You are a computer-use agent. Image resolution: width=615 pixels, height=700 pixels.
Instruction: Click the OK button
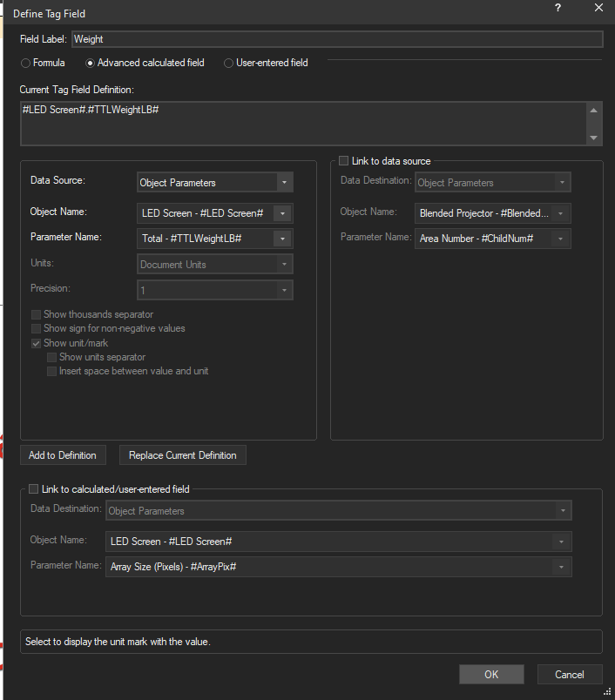click(x=491, y=674)
